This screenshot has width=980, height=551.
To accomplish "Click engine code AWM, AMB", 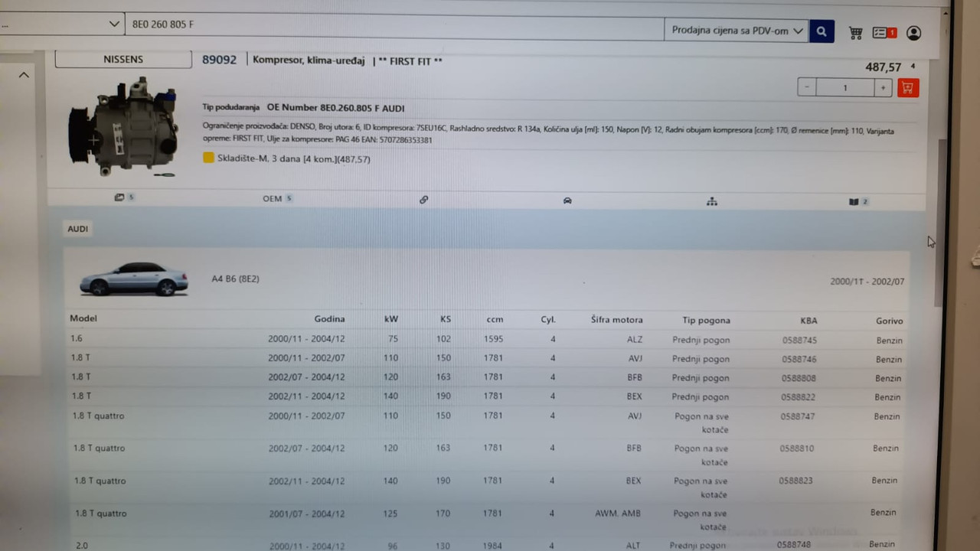I will pos(618,514).
